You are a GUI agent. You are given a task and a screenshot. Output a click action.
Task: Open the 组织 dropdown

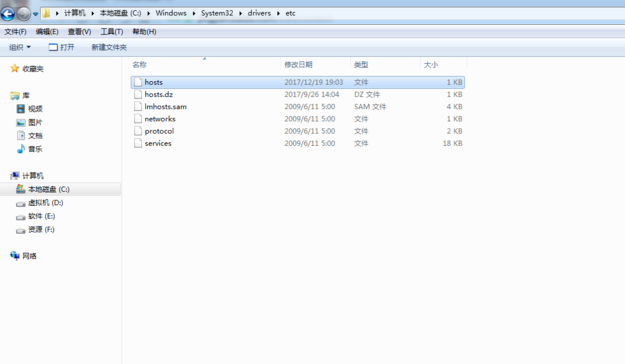[20, 47]
